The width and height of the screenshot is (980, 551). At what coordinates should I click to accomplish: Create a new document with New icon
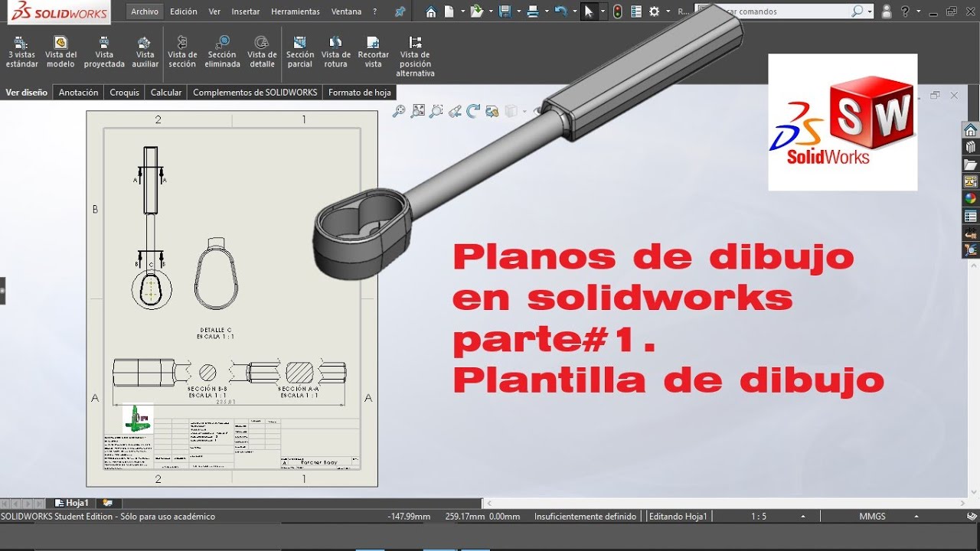449,11
